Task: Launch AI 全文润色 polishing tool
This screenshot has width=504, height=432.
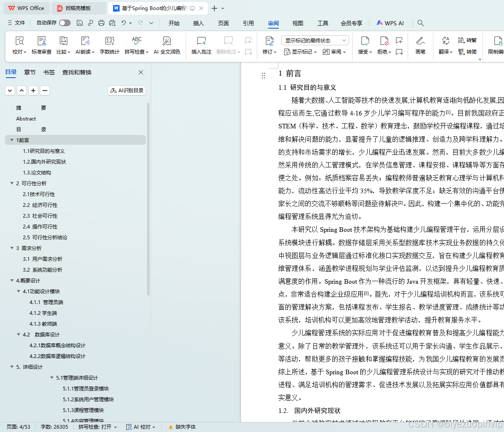Action: pyautogui.click(x=167, y=46)
